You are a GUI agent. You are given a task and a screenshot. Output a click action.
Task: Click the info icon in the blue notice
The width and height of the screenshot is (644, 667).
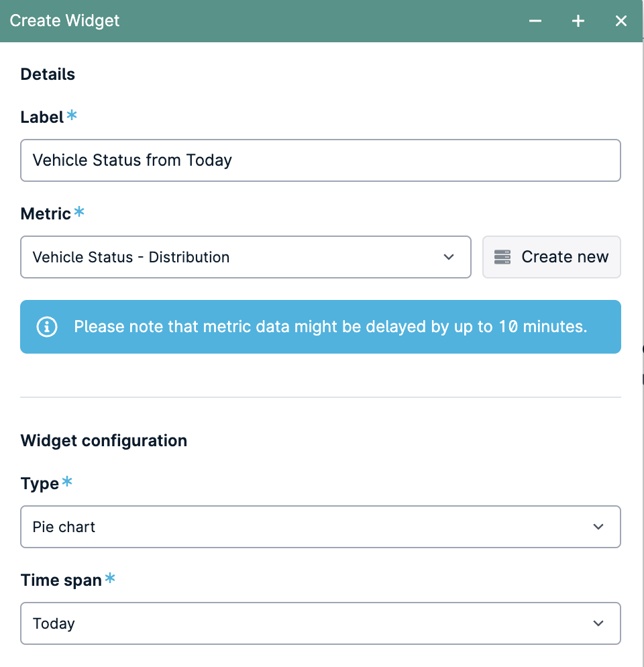click(x=47, y=327)
